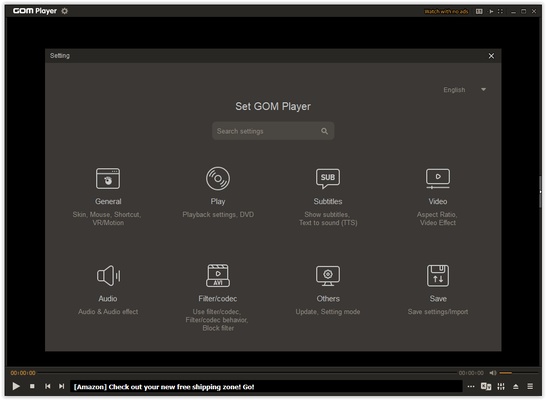546x400 pixels.
Task: Click the seek progress bar
Action: click(247, 372)
